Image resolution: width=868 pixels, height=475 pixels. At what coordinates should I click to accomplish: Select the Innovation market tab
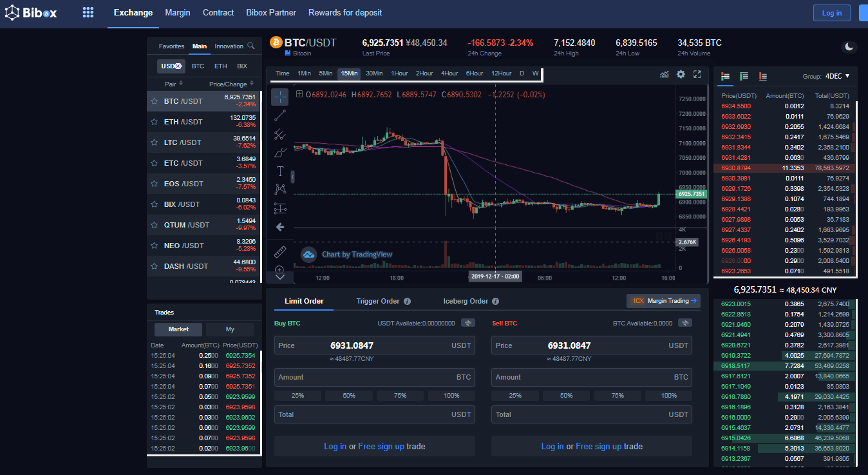(x=229, y=46)
